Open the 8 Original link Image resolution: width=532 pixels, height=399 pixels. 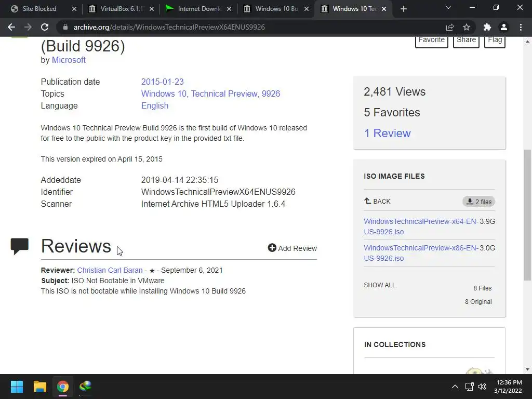click(x=478, y=302)
